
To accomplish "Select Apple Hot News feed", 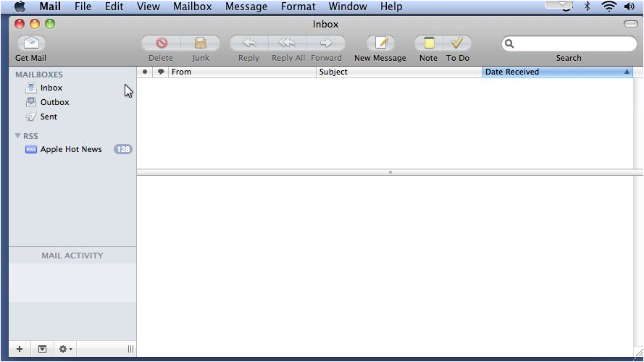I will point(72,149).
